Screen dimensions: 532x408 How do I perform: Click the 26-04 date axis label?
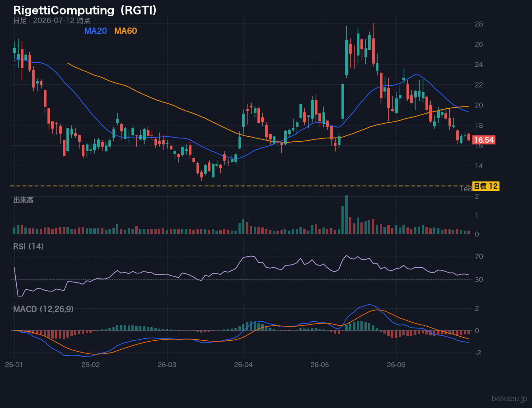[243, 365]
